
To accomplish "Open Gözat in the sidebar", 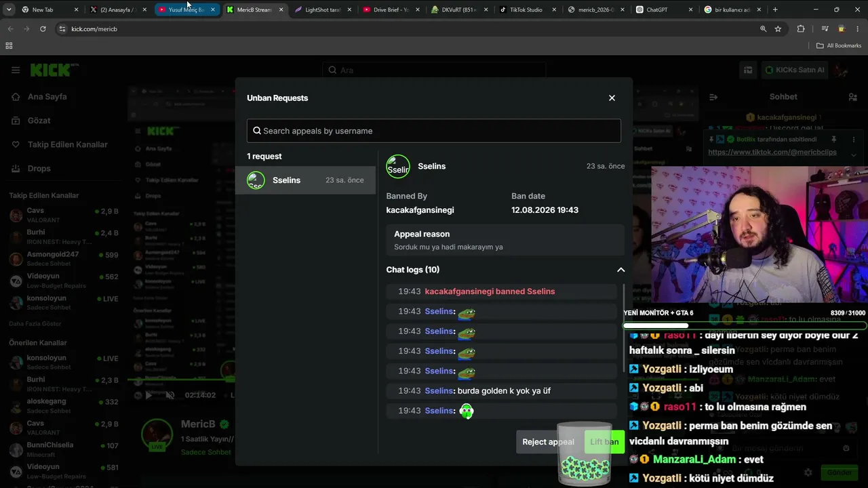I will (x=39, y=121).
